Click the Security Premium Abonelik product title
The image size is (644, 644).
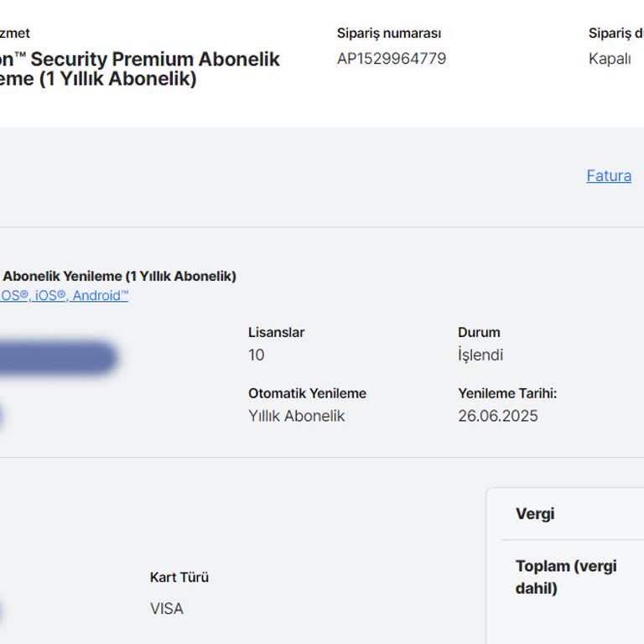click(x=138, y=60)
